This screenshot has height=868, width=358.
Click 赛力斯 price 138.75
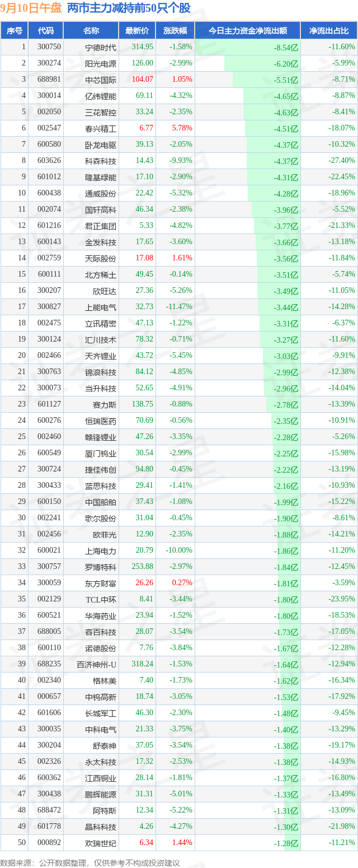pyautogui.click(x=142, y=404)
